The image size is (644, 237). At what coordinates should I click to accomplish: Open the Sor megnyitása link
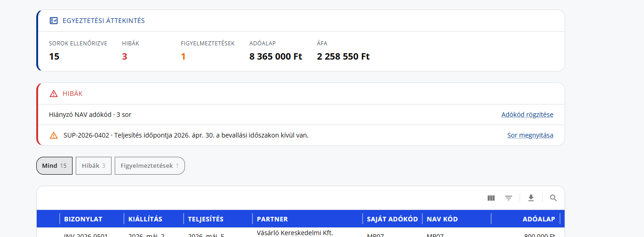tap(530, 135)
